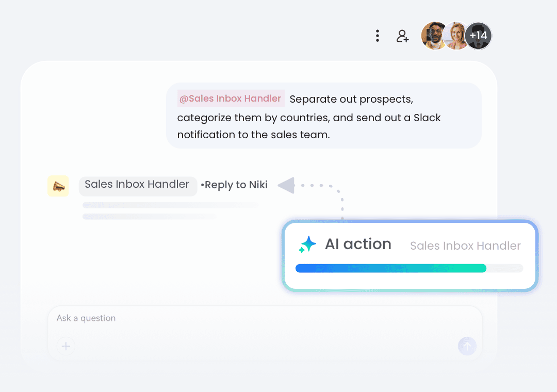Expand the +14 additional members avatar
This screenshot has height=392, width=557.
point(479,36)
